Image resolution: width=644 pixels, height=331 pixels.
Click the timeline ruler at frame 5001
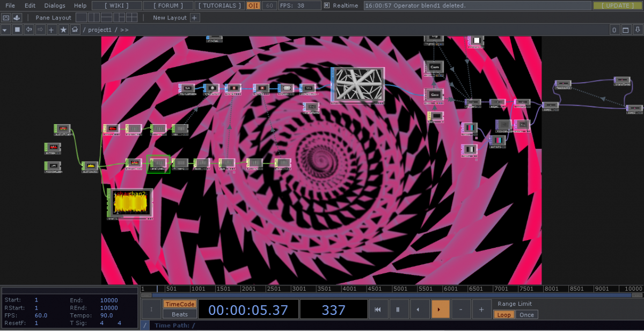click(x=401, y=289)
